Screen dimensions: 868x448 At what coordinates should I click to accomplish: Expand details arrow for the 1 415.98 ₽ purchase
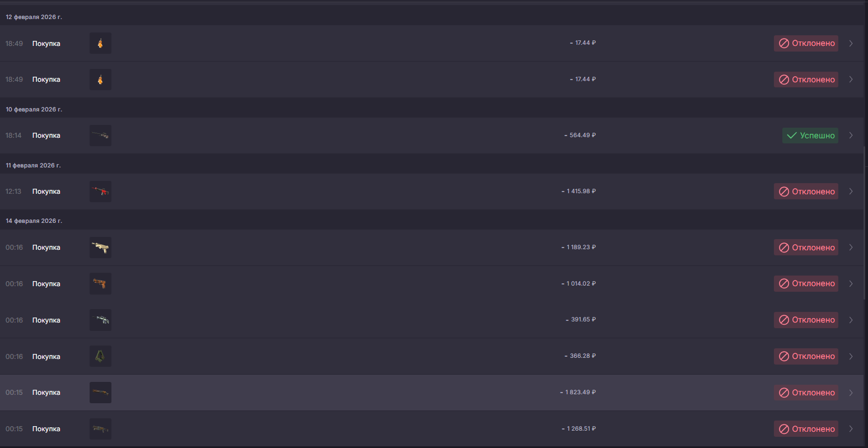click(x=851, y=192)
